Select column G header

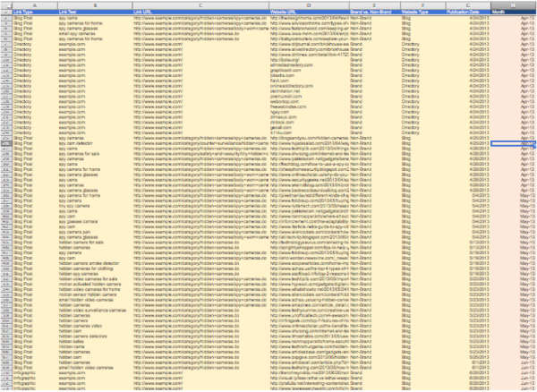[468, 5]
